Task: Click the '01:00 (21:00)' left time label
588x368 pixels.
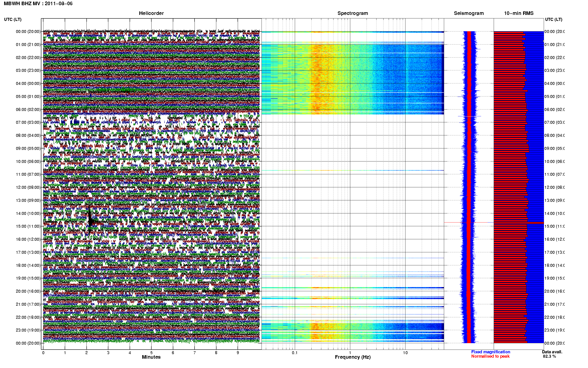Action: pyautogui.click(x=28, y=44)
